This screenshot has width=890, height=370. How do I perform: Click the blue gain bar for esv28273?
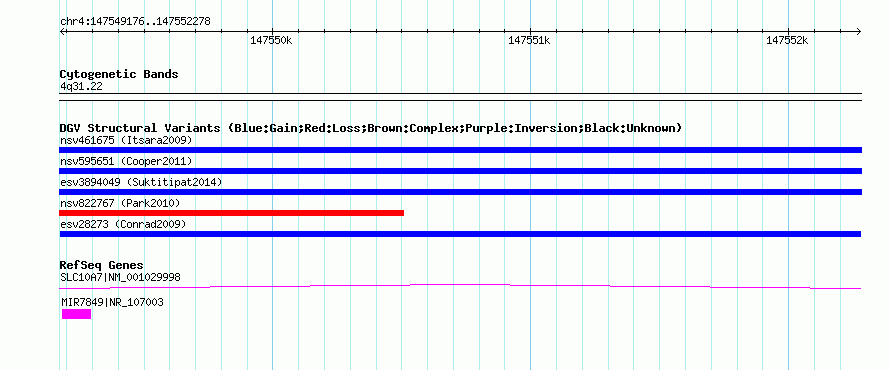tap(460, 234)
